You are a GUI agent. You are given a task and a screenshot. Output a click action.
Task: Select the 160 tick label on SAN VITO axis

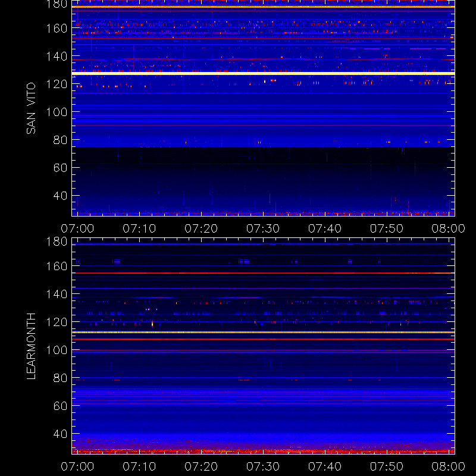click(57, 29)
